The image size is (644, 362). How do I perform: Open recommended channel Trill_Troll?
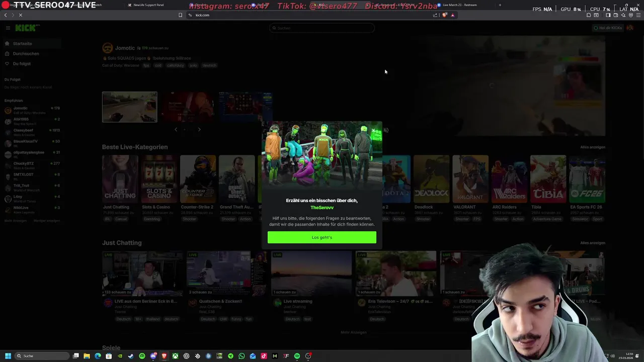[x=32, y=188]
